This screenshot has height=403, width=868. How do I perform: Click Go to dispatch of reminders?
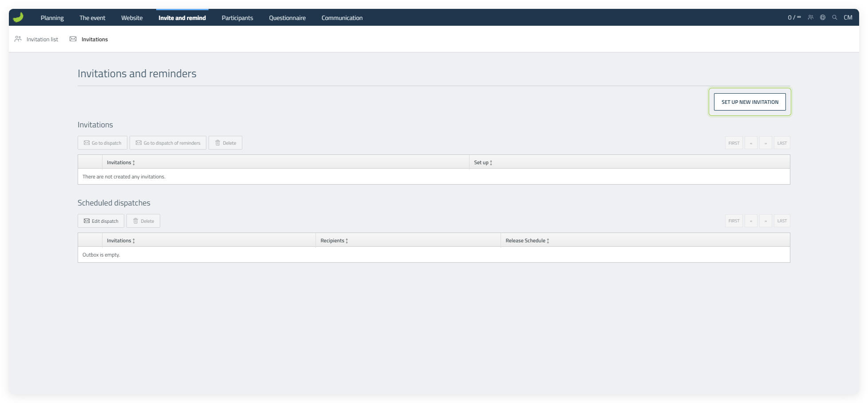coord(168,143)
